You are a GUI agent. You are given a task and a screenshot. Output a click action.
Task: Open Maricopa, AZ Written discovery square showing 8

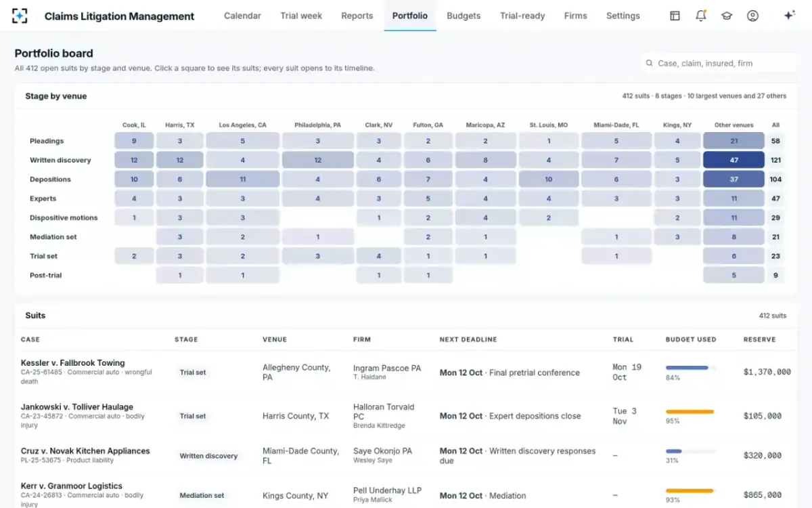(485, 160)
